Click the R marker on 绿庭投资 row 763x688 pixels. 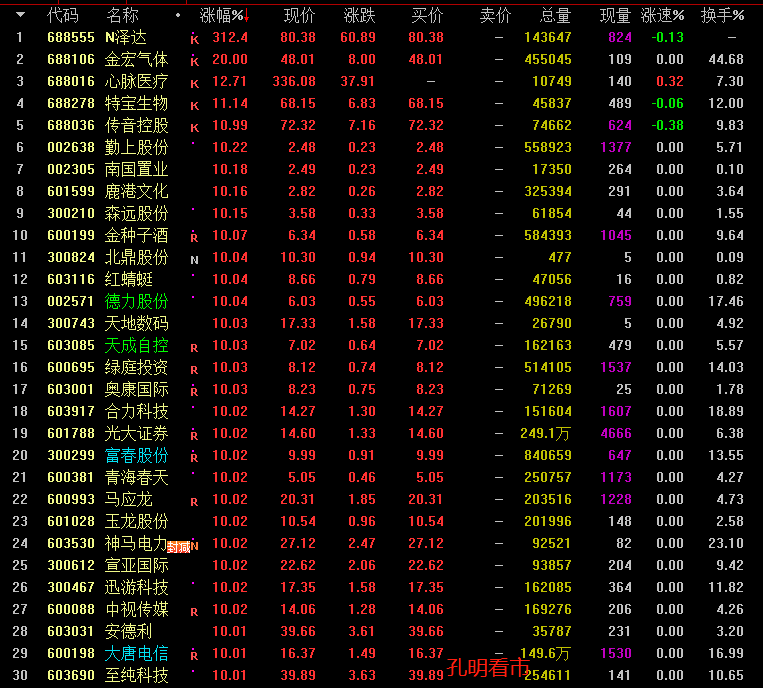click(194, 370)
